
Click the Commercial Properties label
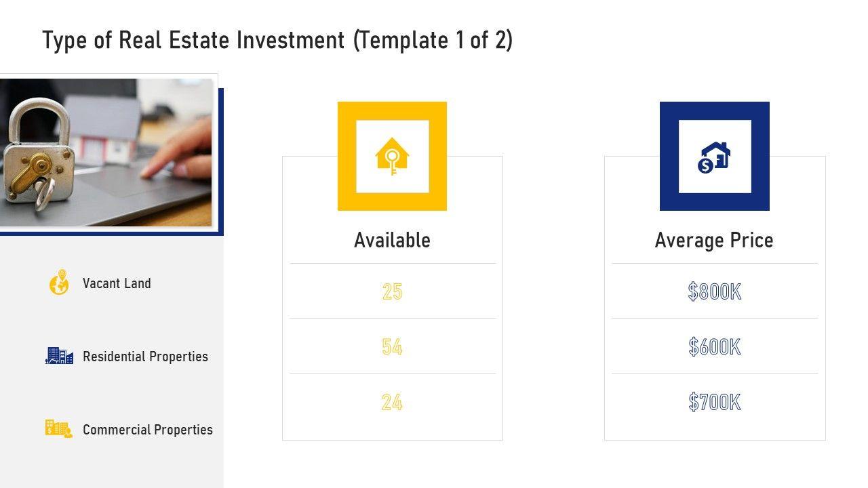tap(147, 430)
